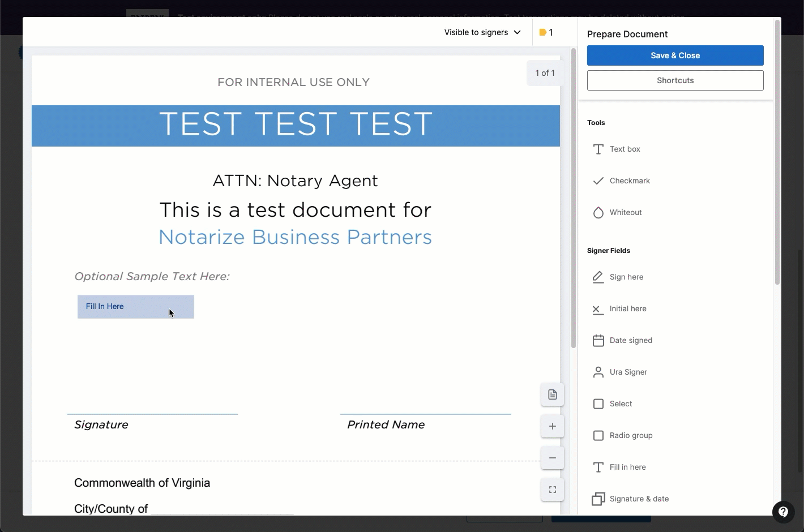Click the Commonwealth of Virginia text

pyautogui.click(x=142, y=483)
